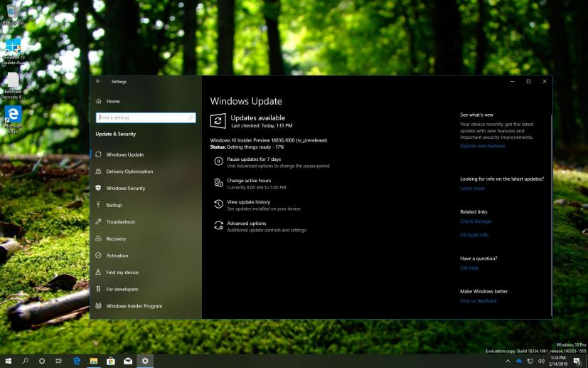Open Mail app from taskbar

(x=128, y=361)
